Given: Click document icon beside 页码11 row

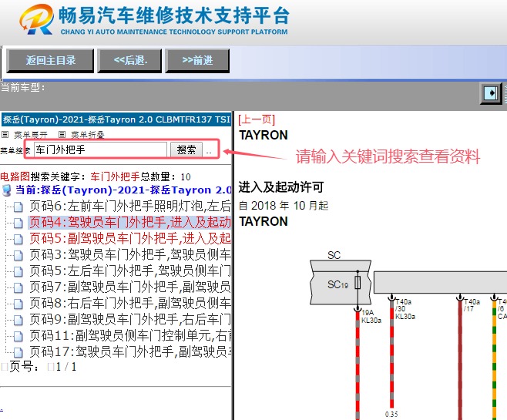Looking at the screenshot, I should 18,336.
